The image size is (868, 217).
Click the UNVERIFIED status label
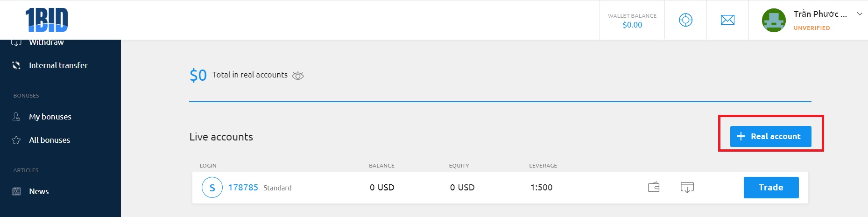(812, 28)
